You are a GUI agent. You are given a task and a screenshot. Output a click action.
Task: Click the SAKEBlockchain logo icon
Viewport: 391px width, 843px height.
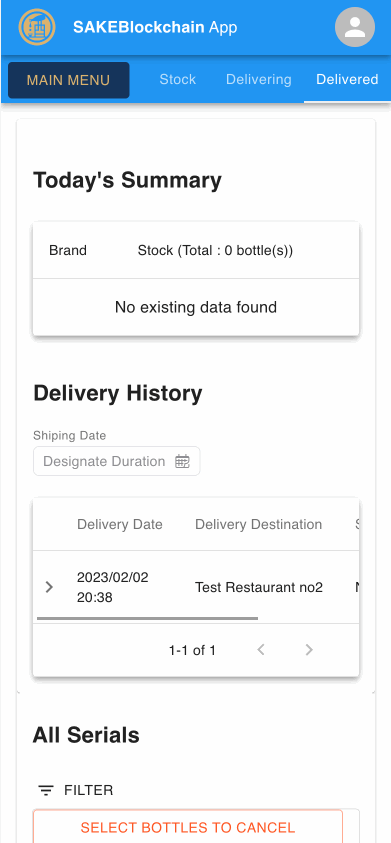[x=37, y=27]
